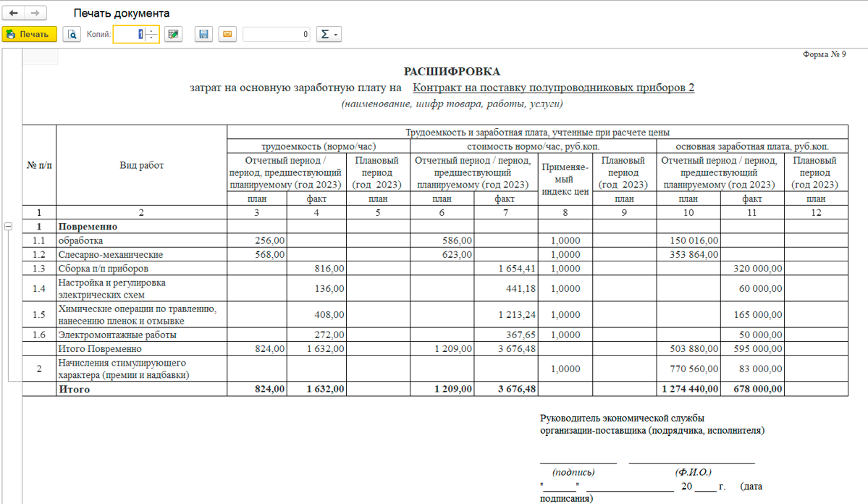
Task: Click the Итого total row label
Action: click(x=141, y=389)
